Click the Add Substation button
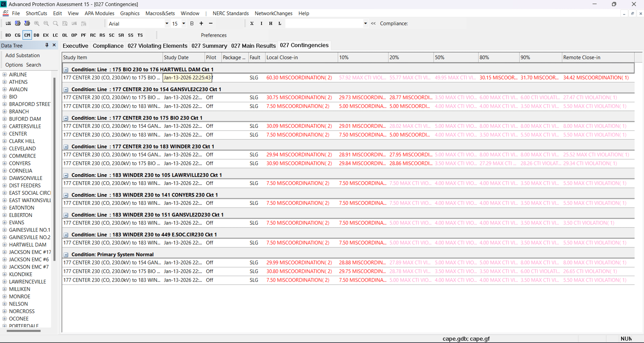Viewport: 644px width, 343px height. 23,55
